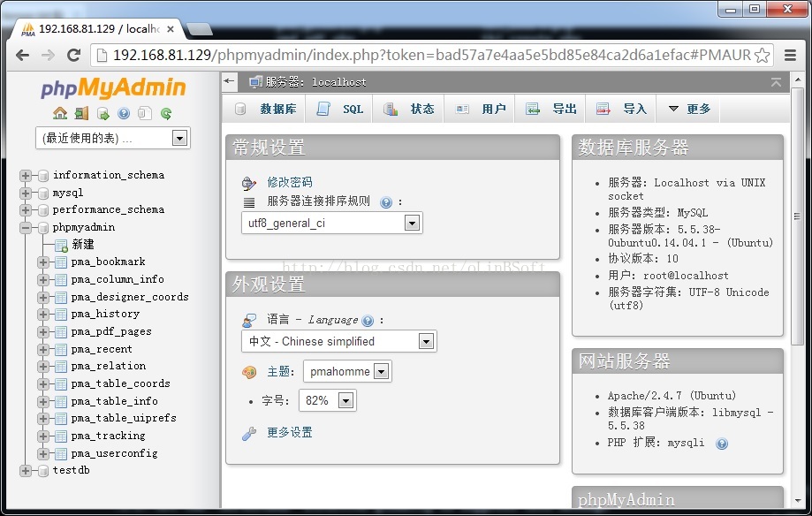Open font size dropdown 82%
Screen dimensions: 812x516
point(327,400)
